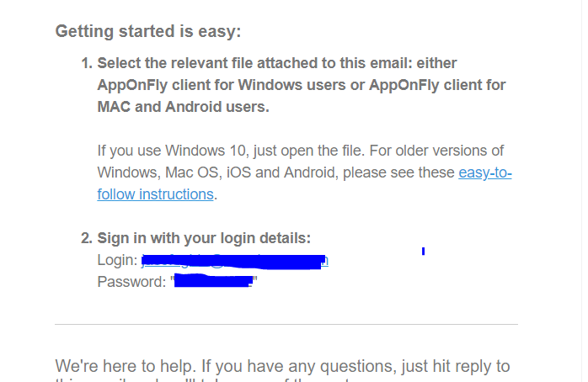The height and width of the screenshot is (382, 588).
Task: Click the redacted password value
Action: coord(214,281)
